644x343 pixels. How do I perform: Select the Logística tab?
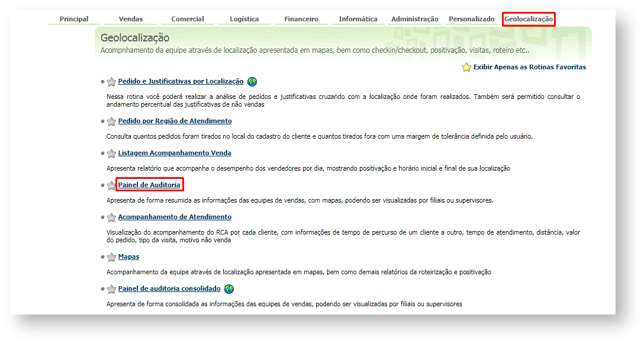244,19
